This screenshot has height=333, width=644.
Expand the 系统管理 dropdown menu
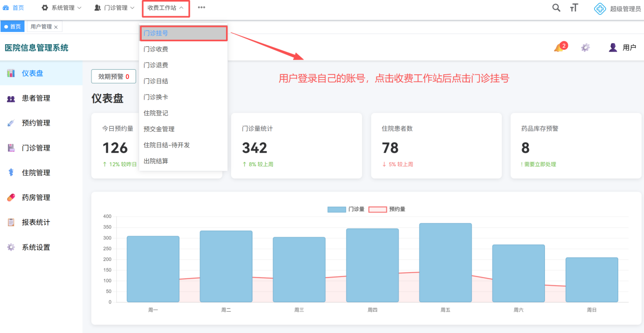click(x=61, y=8)
